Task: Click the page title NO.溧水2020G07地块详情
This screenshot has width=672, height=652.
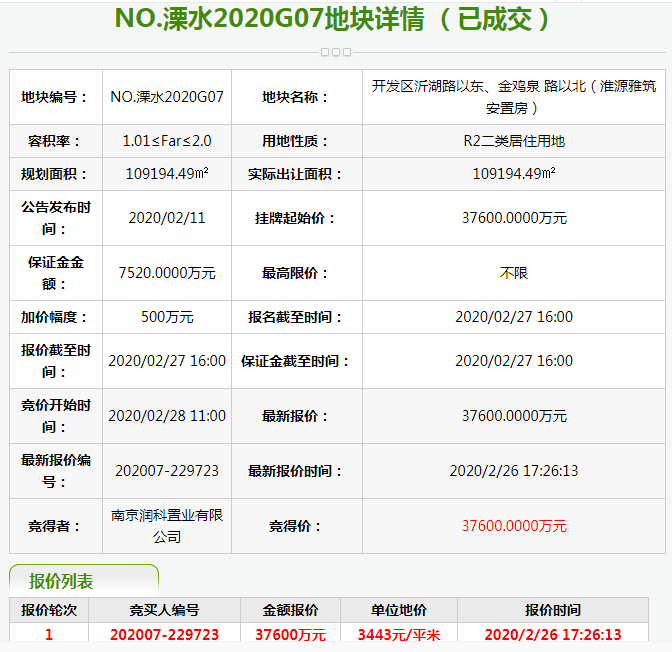Action: coord(270,19)
